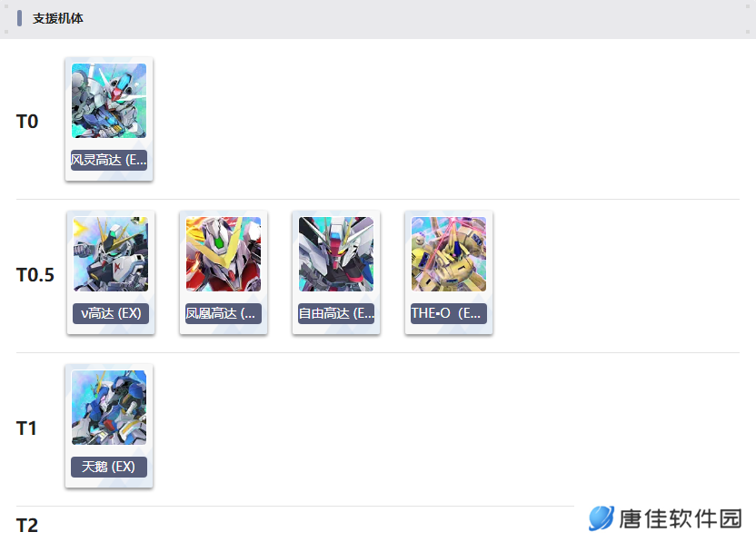
Task: Select the 自由高达 portrait image
Action: tap(336, 254)
